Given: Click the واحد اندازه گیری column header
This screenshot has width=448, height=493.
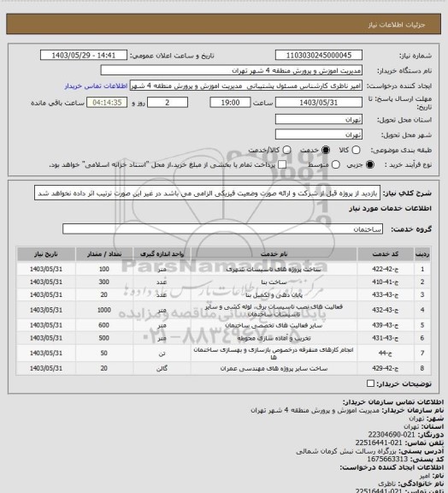Looking at the screenshot, I should 162,254.
